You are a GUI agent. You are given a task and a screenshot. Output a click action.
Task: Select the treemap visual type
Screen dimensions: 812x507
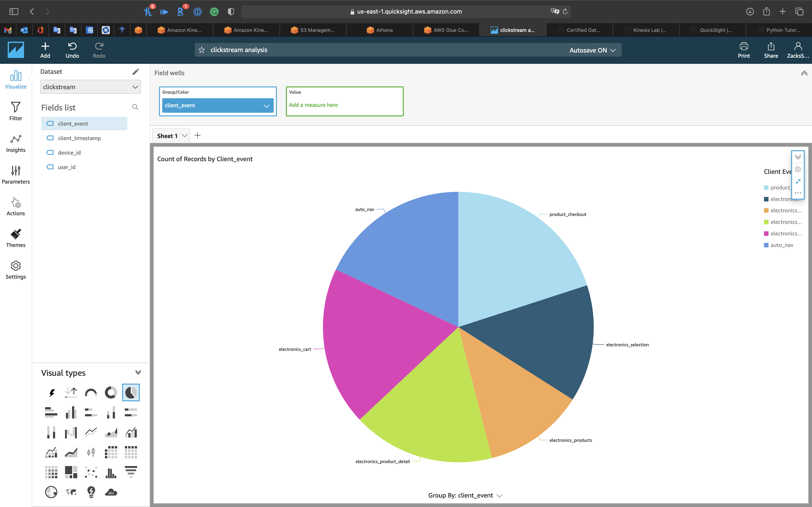pyautogui.click(x=71, y=472)
